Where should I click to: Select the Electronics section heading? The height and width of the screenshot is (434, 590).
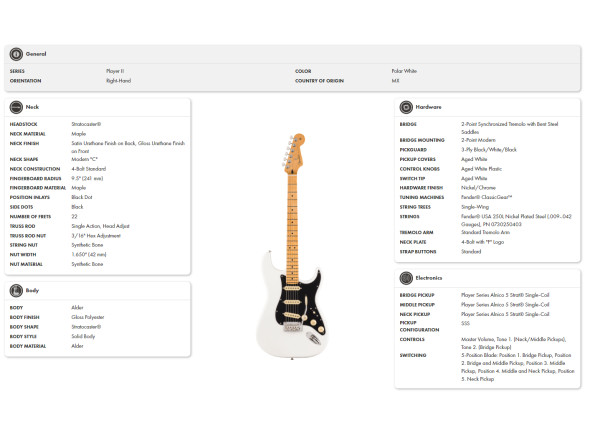click(x=429, y=278)
